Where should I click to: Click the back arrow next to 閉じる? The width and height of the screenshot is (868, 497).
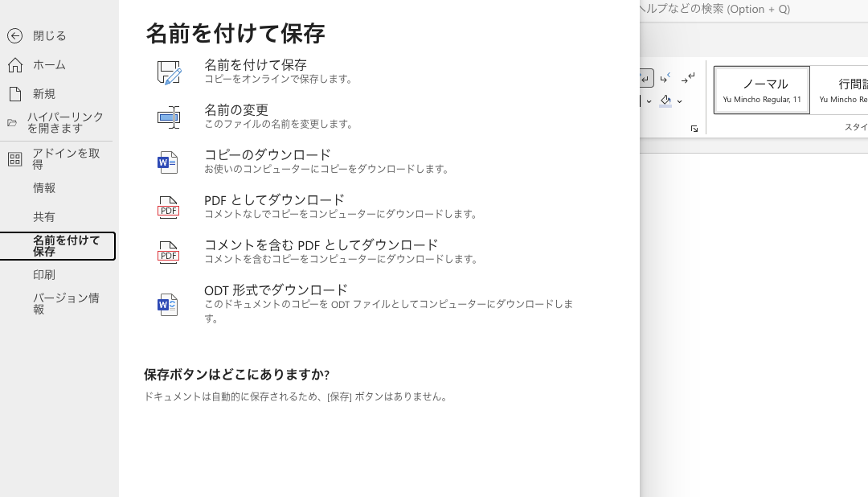(x=14, y=36)
